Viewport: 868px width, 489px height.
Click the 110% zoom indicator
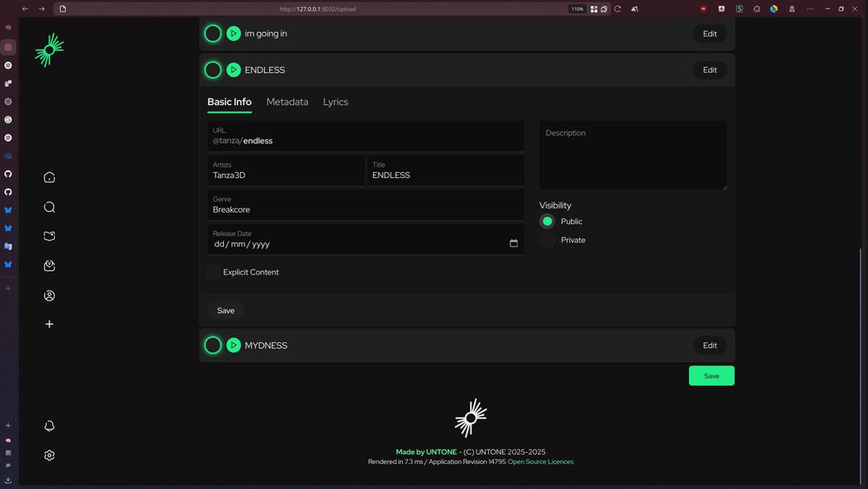577,9
